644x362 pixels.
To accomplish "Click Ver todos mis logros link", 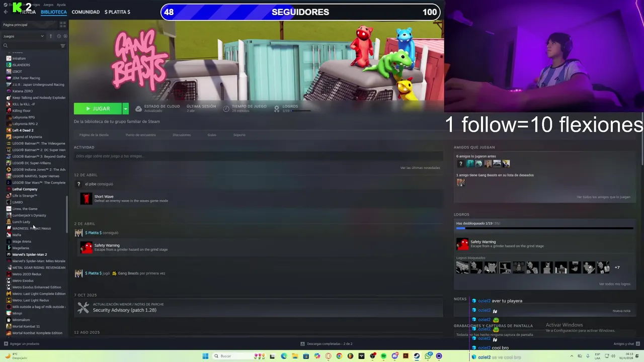I will click(614, 284).
